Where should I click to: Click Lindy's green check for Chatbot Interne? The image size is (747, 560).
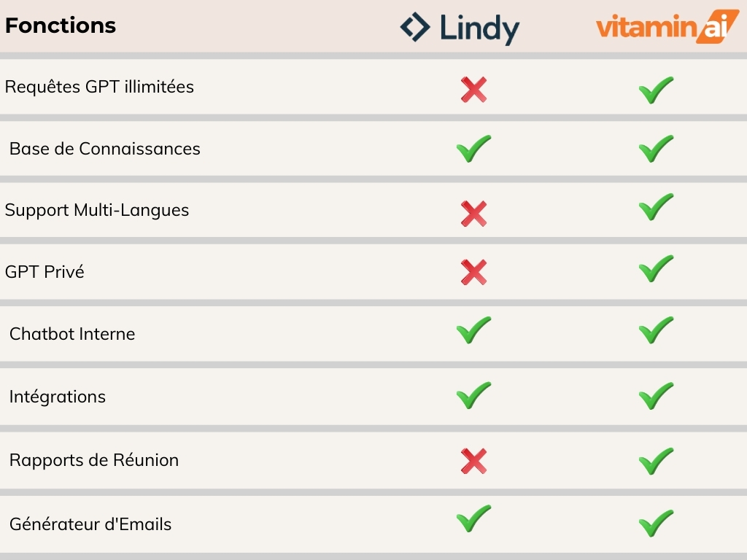pyautogui.click(x=473, y=330)
